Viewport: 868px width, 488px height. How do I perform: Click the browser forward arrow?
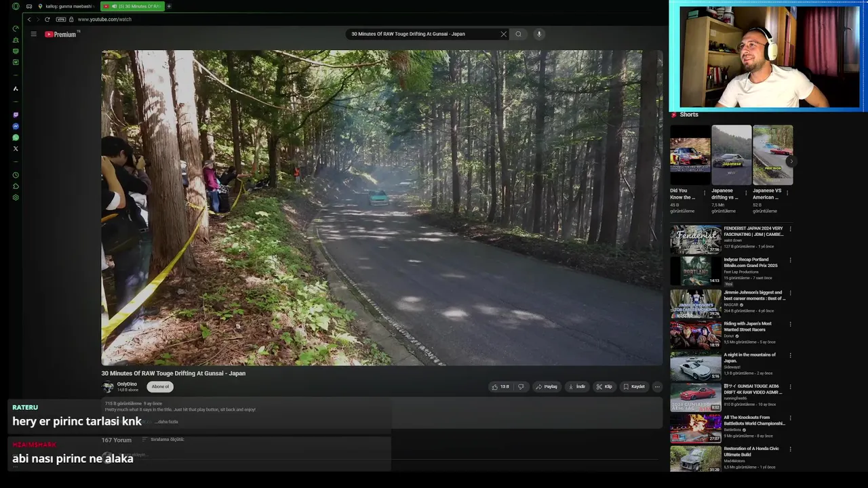(38, 19)
